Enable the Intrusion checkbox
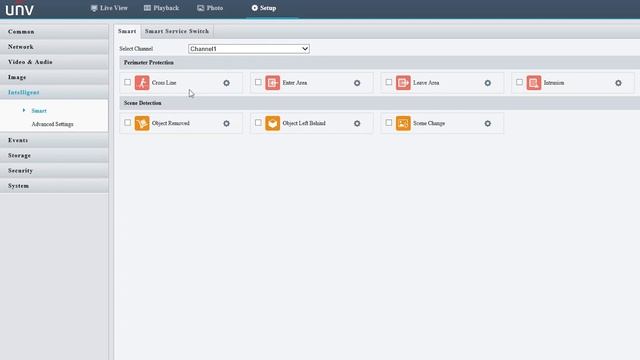 [519, 82]
